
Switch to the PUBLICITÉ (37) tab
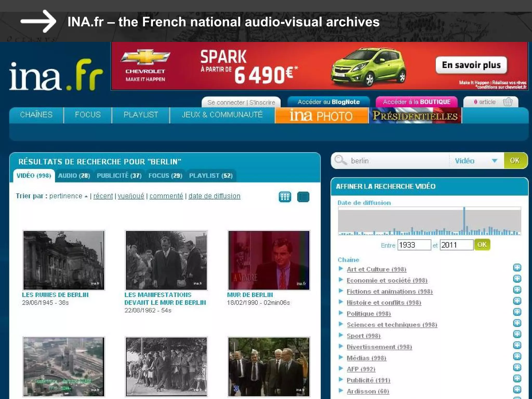119,176
